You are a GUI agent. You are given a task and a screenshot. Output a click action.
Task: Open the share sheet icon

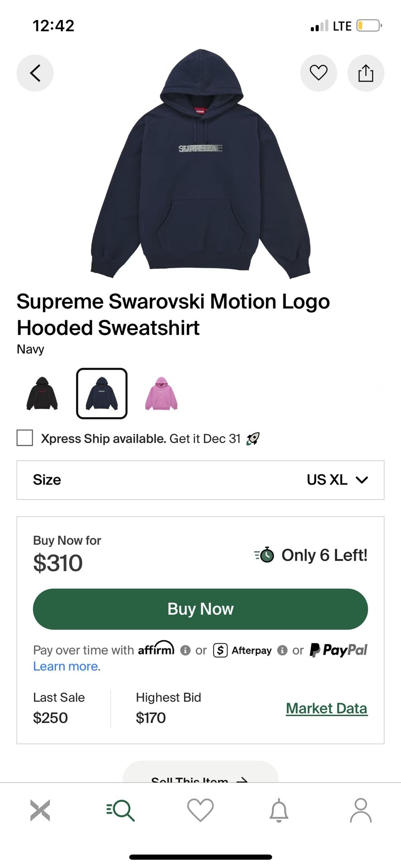(365, 73)
